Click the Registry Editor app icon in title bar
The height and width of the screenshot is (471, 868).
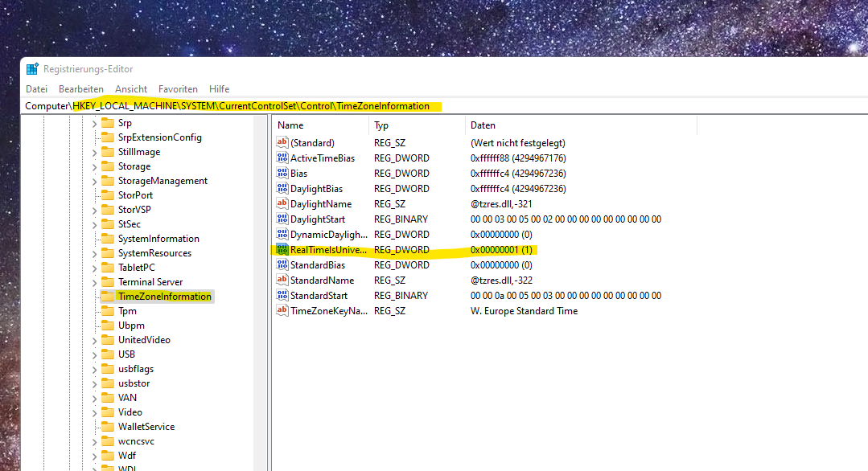point(32,69)
